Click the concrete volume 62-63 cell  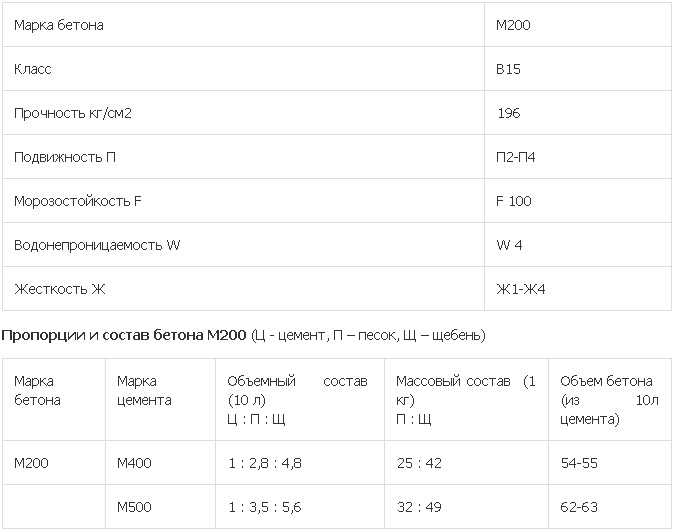pos(579,507)
